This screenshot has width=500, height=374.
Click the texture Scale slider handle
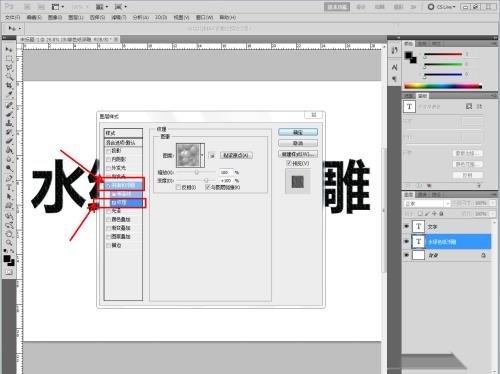[x=197, y=172]
